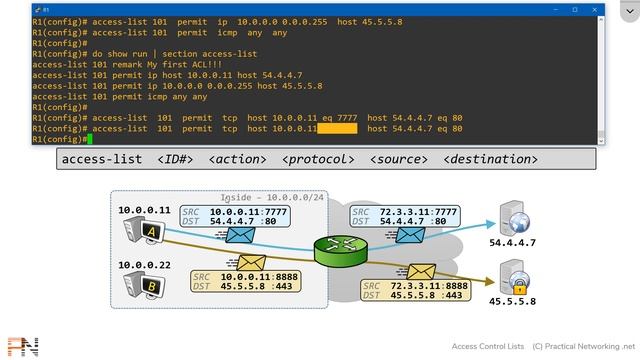Click 'access-list' word in syntax bar

[x=102, y=159]
